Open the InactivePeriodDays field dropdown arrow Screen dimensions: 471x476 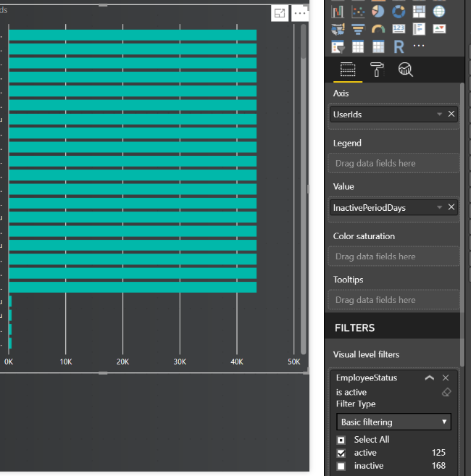[x=439, y=207]
